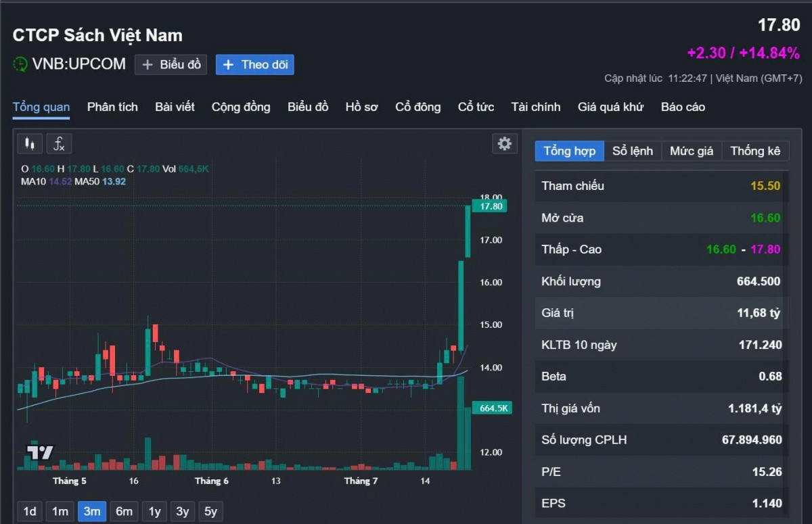Click the KLTB 10 ngày row
Image resolution: width=812 pixels, height=524 pixels.
[661, 345]
